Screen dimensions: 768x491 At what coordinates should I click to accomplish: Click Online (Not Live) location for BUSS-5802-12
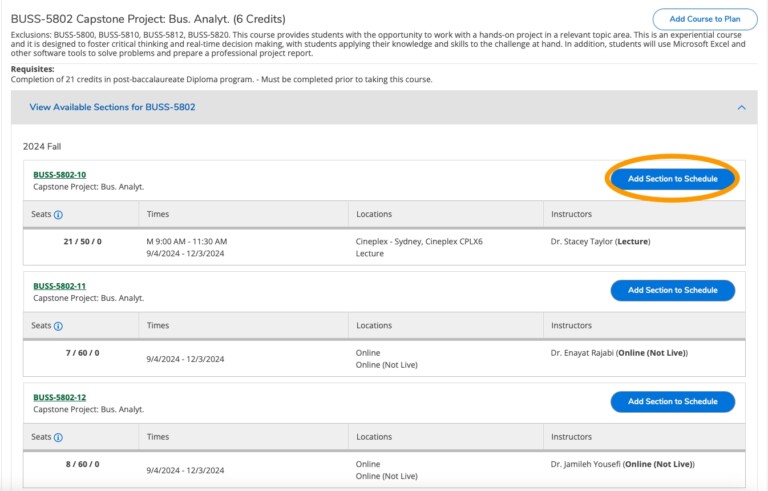tap(387, 476)
